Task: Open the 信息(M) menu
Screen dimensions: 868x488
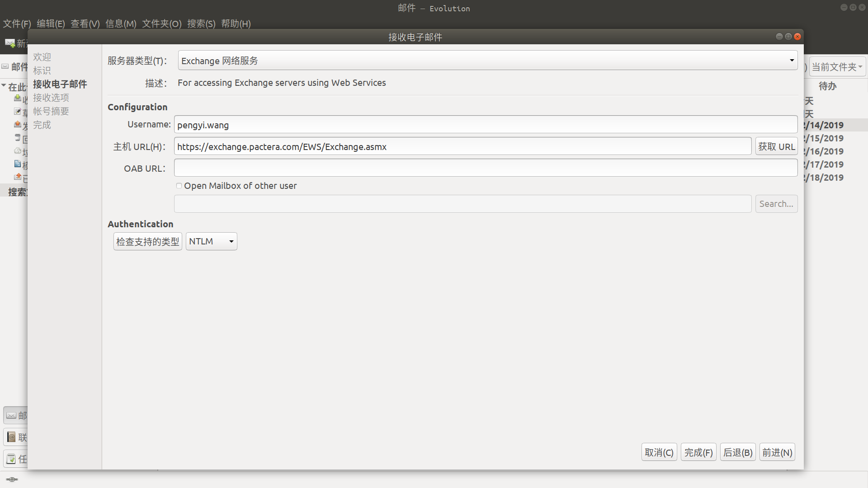Action: point(121,23)
